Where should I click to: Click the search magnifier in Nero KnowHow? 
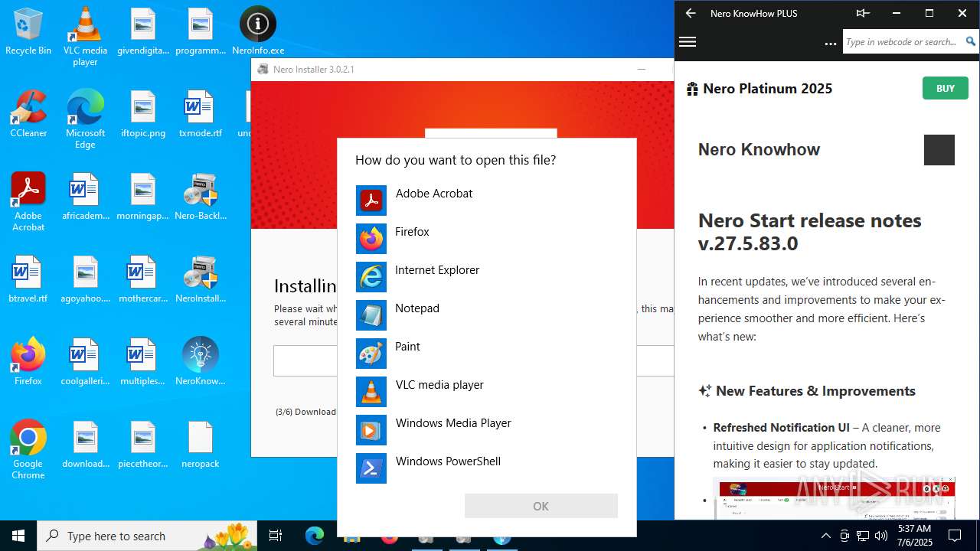[x=970, y=42]
